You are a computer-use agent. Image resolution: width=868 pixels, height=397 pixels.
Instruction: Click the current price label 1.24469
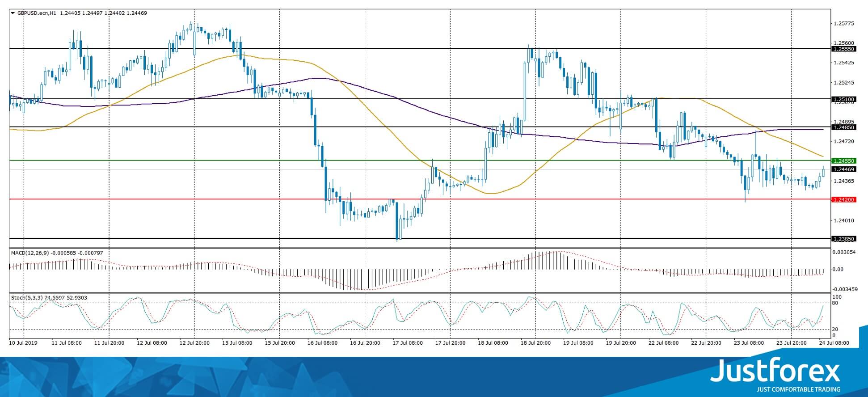(x=843, y=169)
